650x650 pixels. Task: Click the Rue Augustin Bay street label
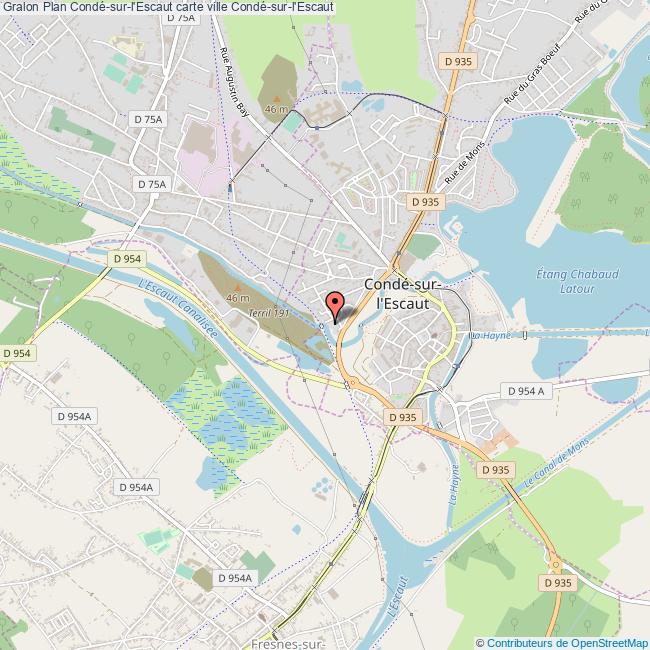pos(234,82)
